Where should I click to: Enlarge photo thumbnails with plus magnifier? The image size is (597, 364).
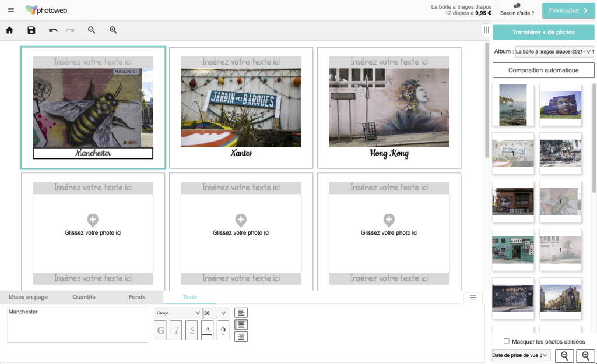tap(585, 356)
